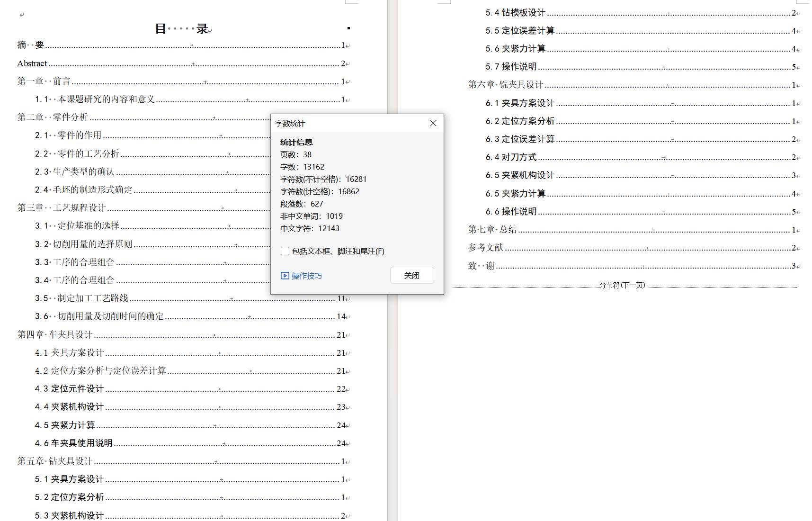Viewport: 812px width, 521px height.
Task: Click the 6.6 操作说明 entry
Action: tap(642, 212)
